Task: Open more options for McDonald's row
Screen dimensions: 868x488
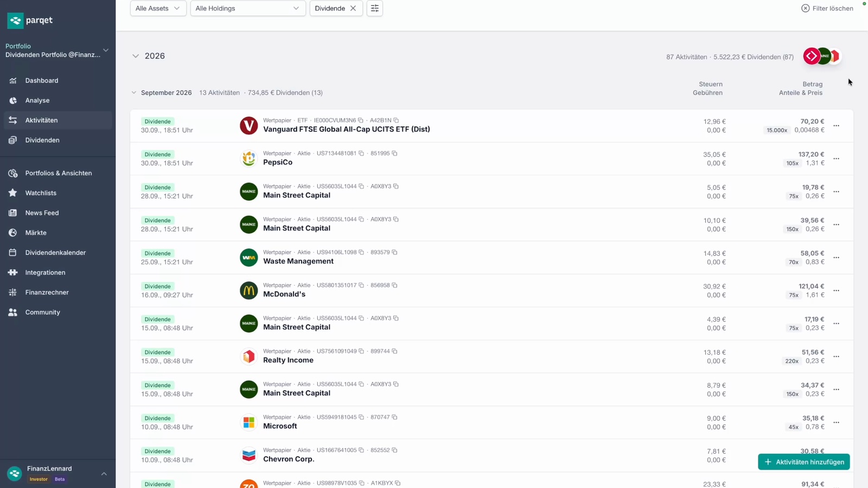Action: [x=837, y=291]
